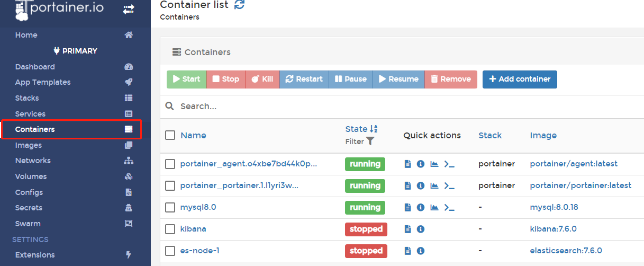Open the State filter funnel
Screen dimensions: 644x266
(x=370, y=141)
